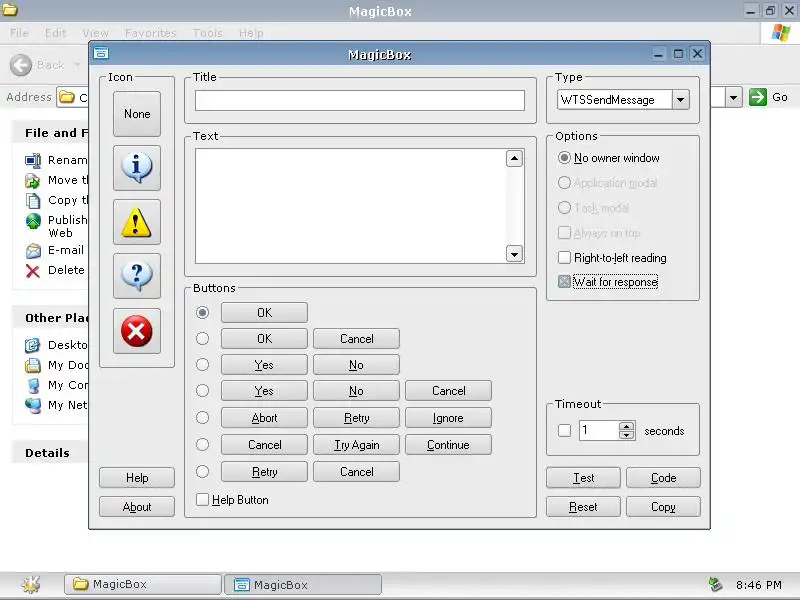Image resolution: width=800 pixels, height=600 pixels.
Task: Click the Code button
Action: [x=663, y=478]
